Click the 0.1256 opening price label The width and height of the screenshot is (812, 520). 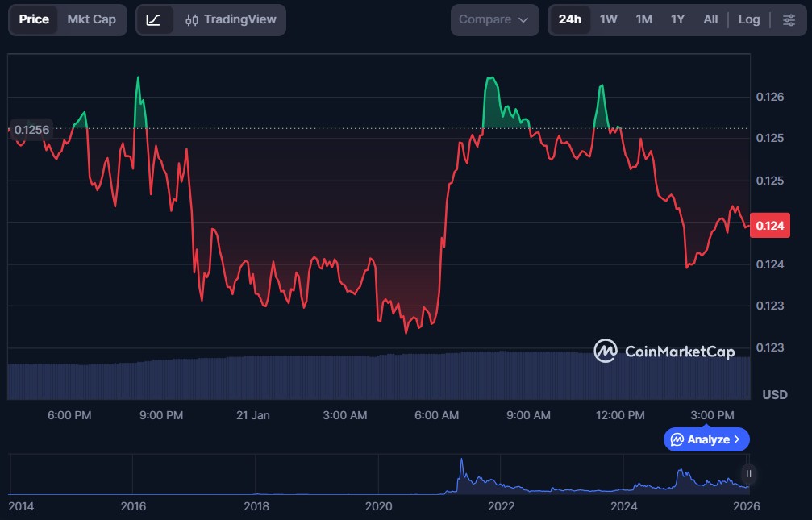pyautogui.click(x=32, y=129)
